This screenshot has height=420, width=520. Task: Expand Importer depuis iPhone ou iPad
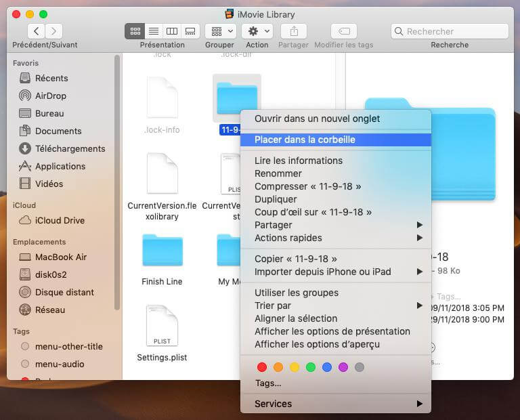coord(336,272)
